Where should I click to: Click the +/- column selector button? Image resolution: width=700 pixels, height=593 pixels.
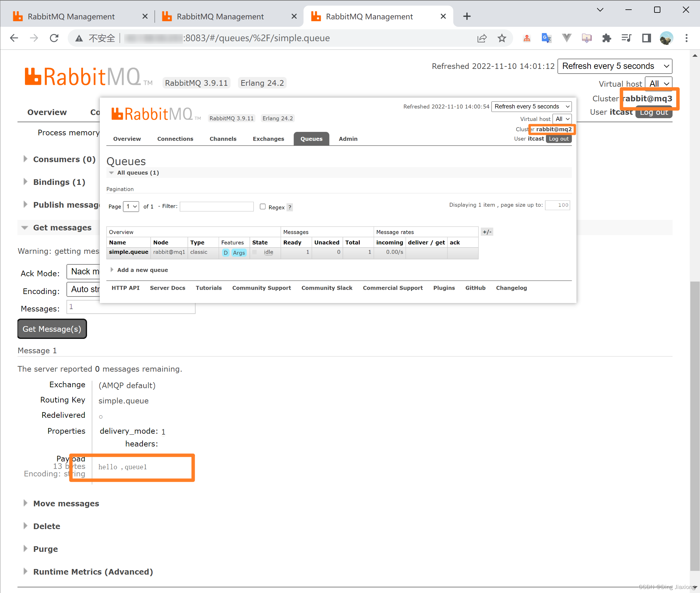click(x=487, y=232)
